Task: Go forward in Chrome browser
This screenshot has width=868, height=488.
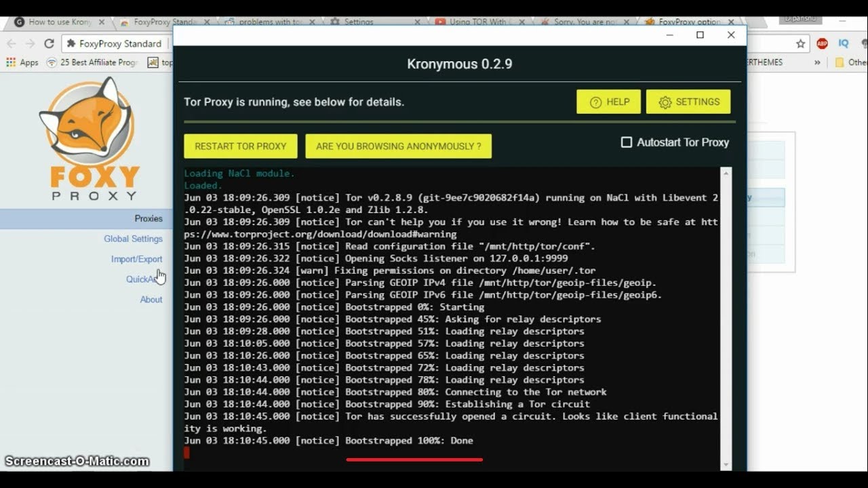Action: point(30,43)
